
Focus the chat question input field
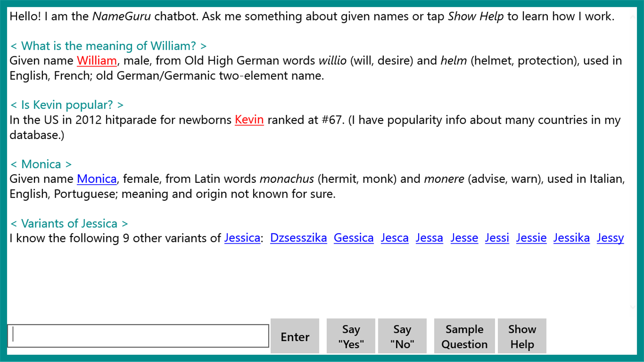(x=138, y=336)
